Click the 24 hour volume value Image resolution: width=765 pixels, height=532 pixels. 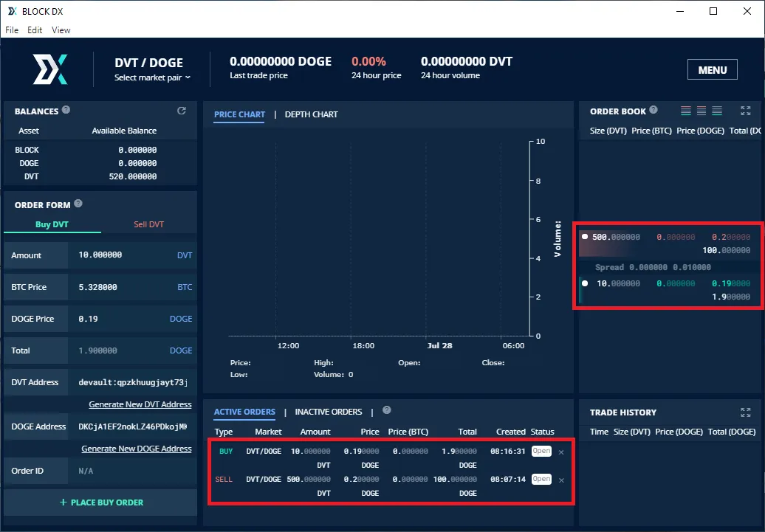467,61
